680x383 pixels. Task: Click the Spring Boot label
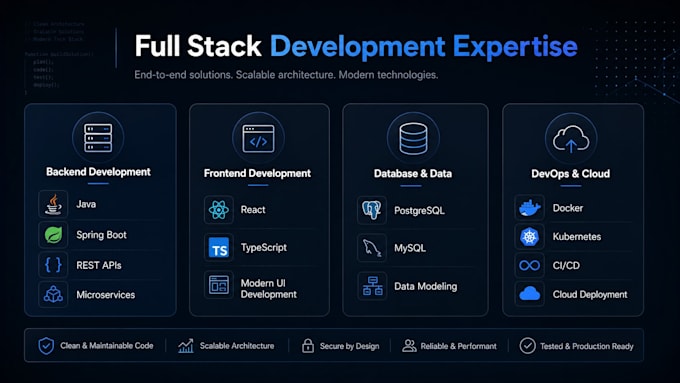click(101, 235)
